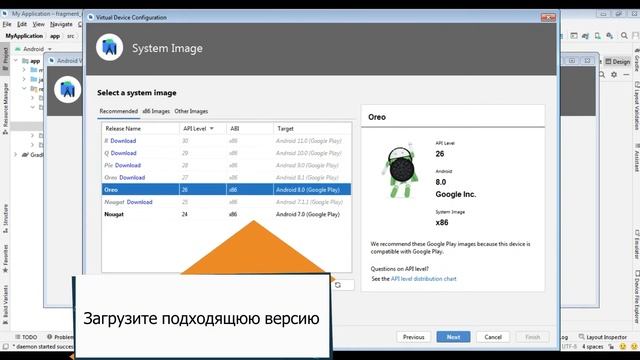This screenshot has height=360, width=640.
Task: Switch to Design tab in the editor
Action: pyautogui.click(x=618, y=62)
